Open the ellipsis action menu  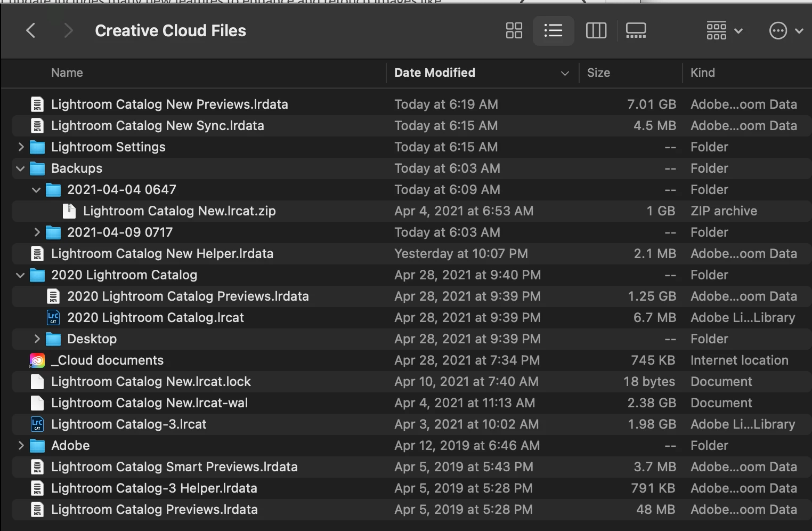pyautogui.click(x=786, y=31)
